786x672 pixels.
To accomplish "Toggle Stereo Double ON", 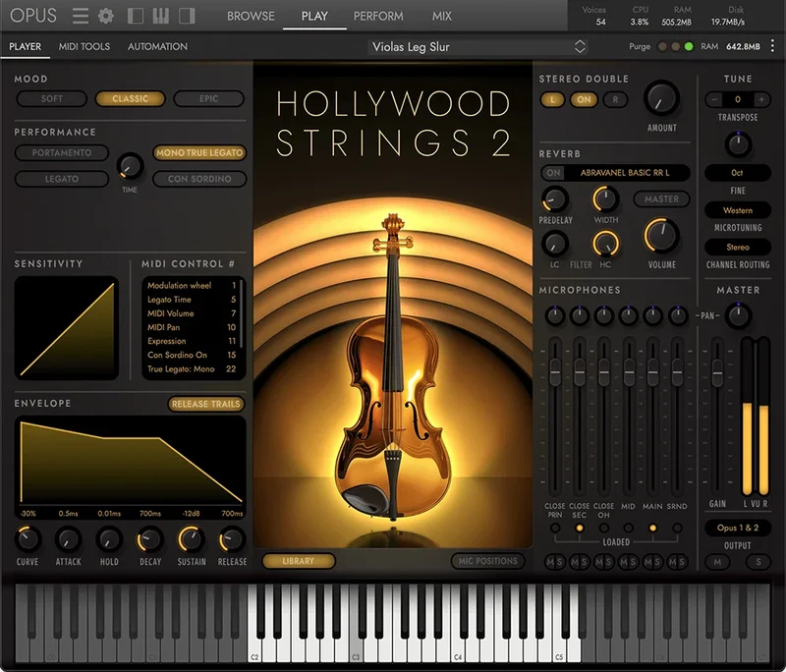I will point(584,100).
